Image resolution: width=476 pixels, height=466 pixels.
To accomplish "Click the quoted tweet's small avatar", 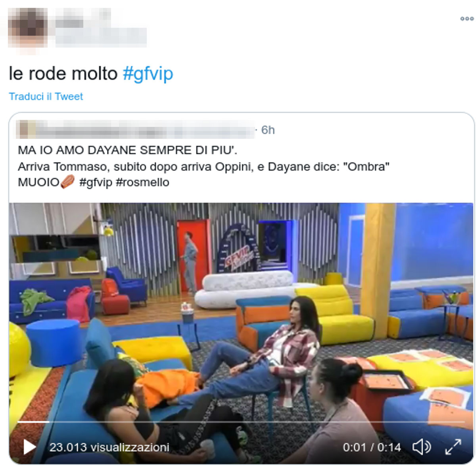I will click(25, 130).
